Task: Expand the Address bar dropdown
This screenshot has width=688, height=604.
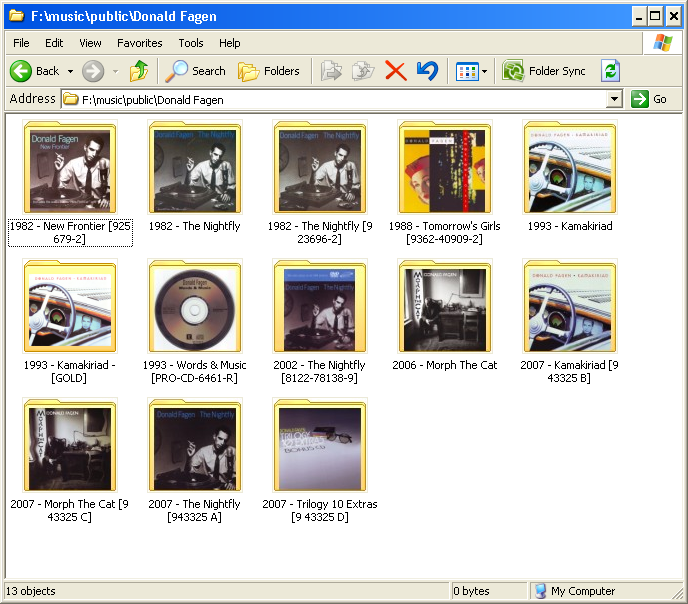Action: [x=614, y=99]
